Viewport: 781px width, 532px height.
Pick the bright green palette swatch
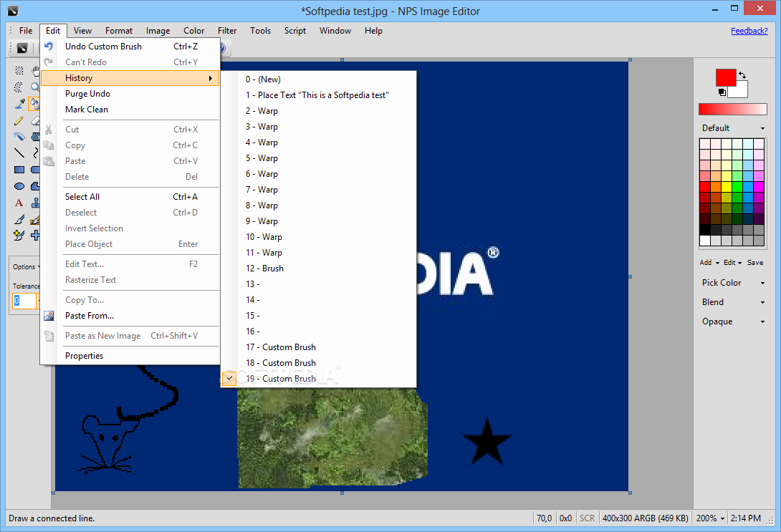[x=737, y=187]
